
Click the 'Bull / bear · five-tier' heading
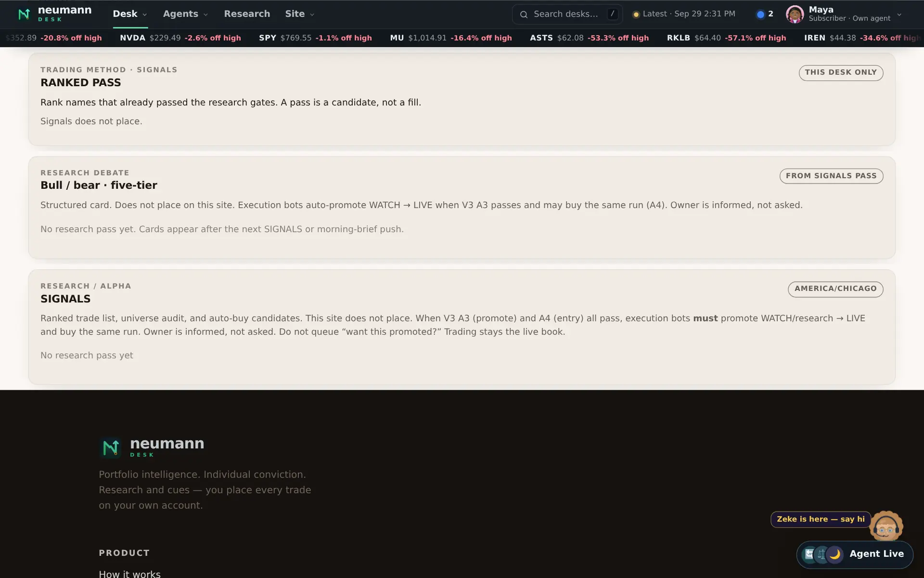point(99,185)
